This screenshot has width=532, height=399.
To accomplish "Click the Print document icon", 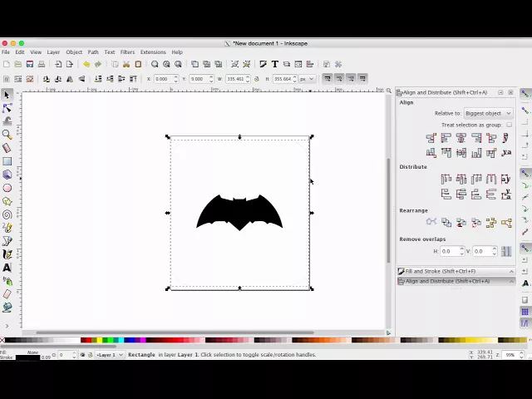I will [x=41, y=64].
